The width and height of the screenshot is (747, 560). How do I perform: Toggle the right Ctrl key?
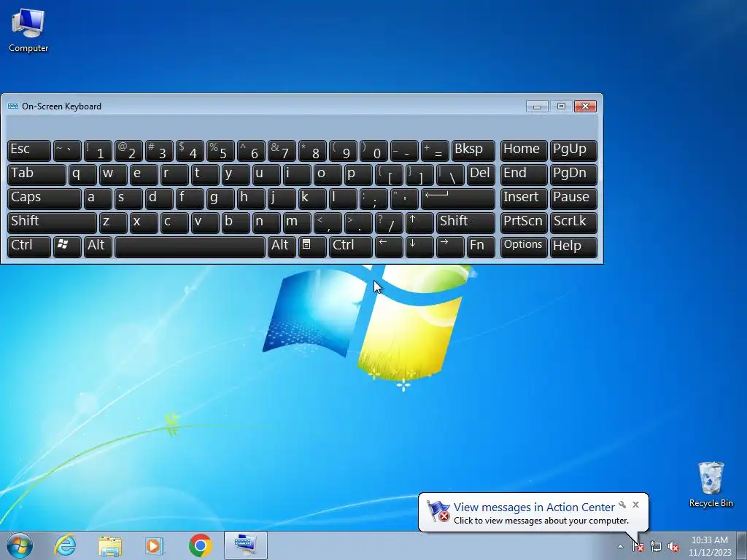pos(351,246)
